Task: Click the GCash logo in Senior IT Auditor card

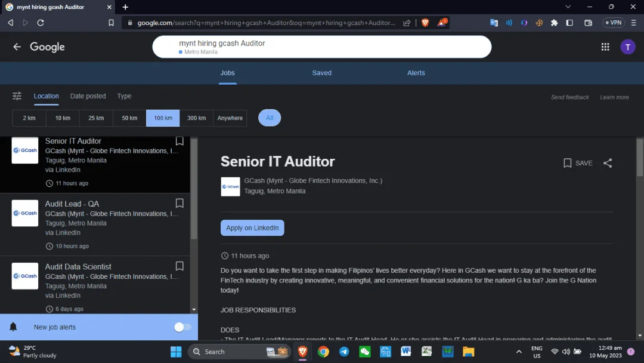Action: (x=24, y=150)
